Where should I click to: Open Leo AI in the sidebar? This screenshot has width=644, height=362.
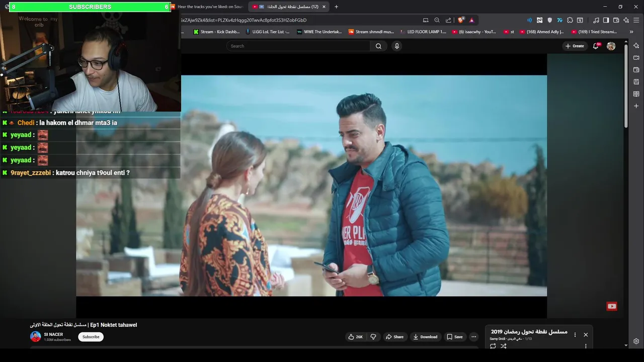click(x=636, y=46)
